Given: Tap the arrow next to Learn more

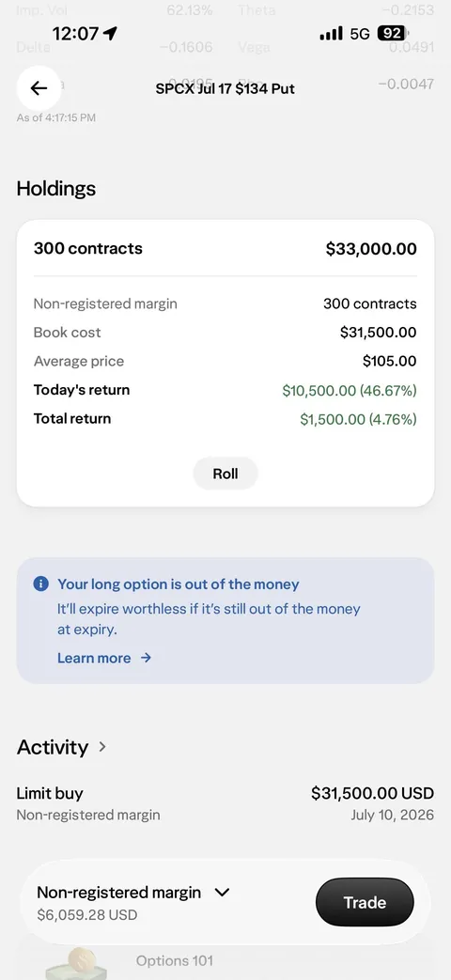Looking at the screenshot, I should click(146, 658).
